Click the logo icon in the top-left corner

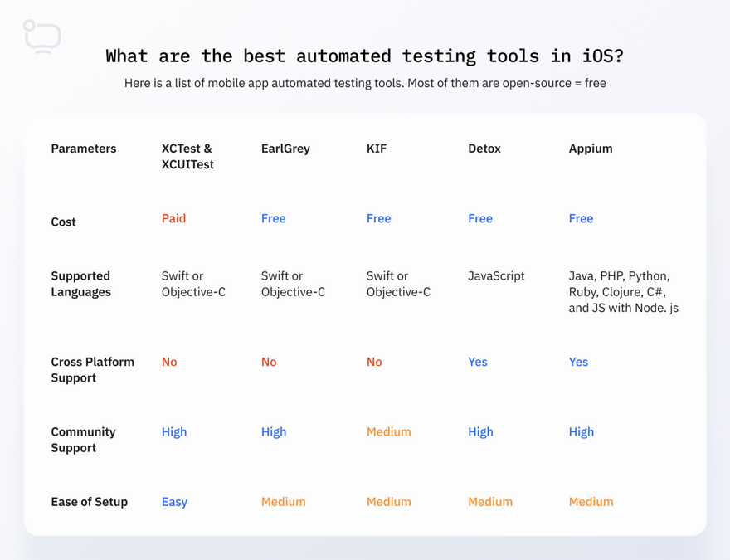(42, 37)
